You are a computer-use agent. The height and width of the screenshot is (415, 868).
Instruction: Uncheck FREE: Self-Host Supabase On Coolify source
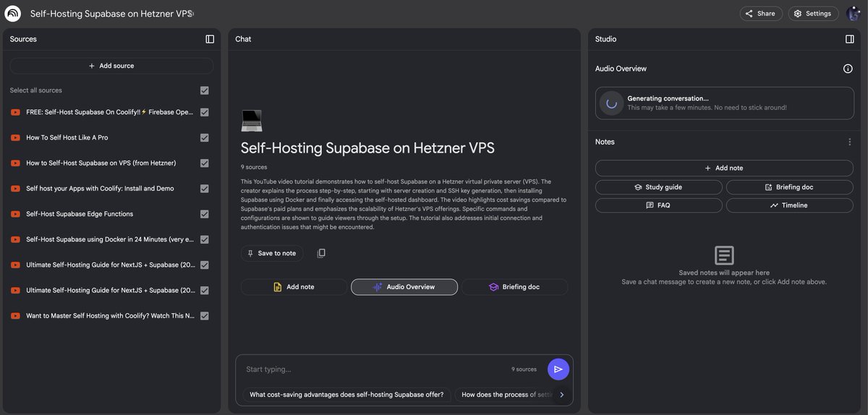(x=205, y=112)
